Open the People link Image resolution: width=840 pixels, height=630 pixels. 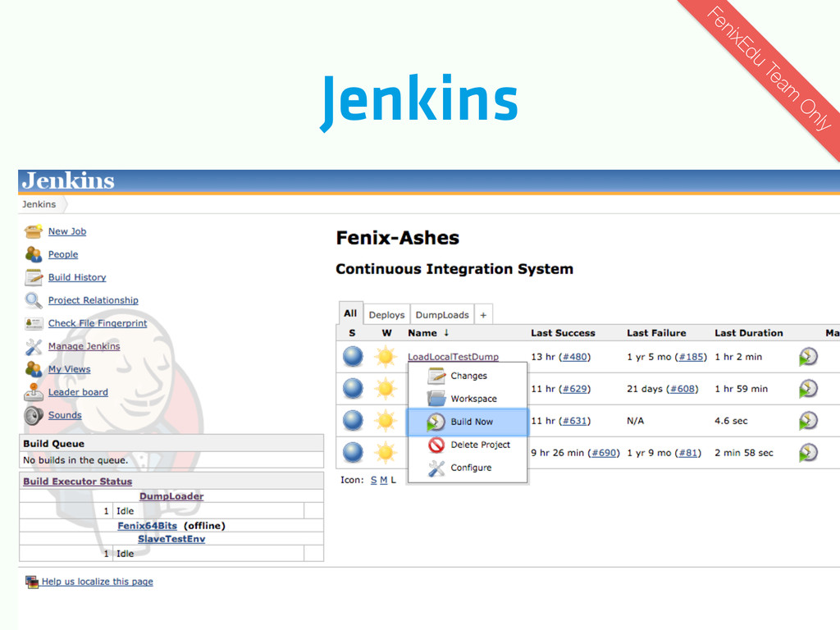coord(63,254)
